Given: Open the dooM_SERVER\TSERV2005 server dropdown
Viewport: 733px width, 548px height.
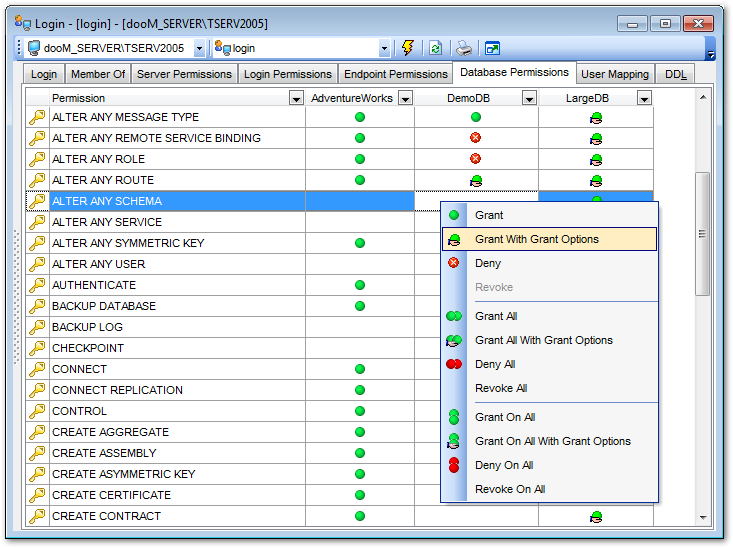Looking at the screenshot, I should (199, 48).
